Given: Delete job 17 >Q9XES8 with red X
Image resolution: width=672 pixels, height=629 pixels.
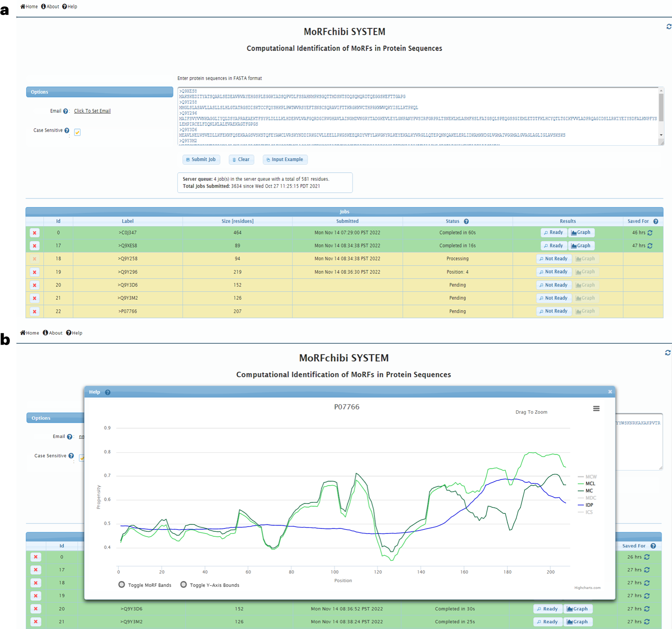Looking at the screenshot, I should [x=34, y=246].
